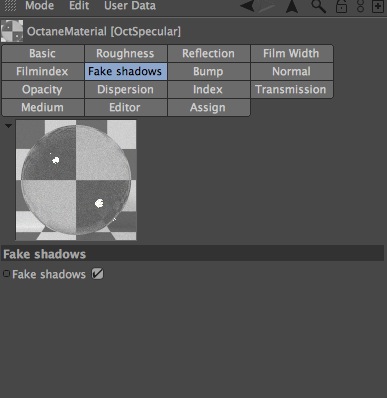Open the Editor tab
The height and width of the screenshot is (398, 387).
point(125,107)
